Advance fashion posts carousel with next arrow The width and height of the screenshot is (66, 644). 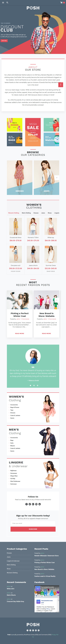57,300
